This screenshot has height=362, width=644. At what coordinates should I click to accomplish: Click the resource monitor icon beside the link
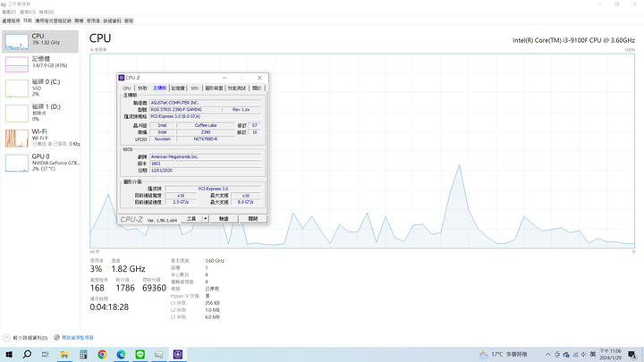56,337
